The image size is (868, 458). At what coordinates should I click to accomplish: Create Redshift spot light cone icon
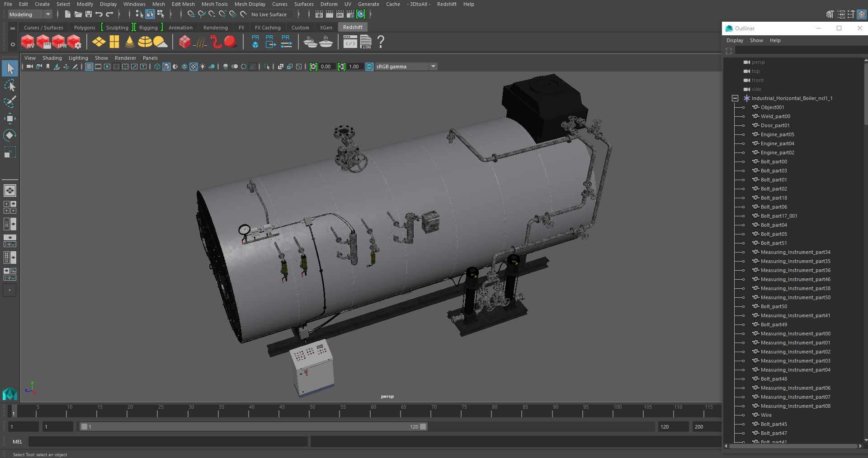[130, 42]
